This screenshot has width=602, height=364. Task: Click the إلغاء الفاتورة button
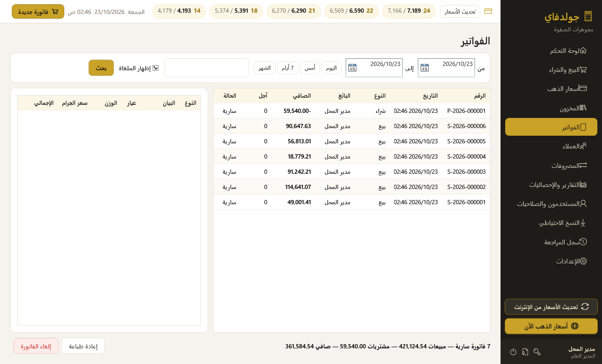point(36,346)
